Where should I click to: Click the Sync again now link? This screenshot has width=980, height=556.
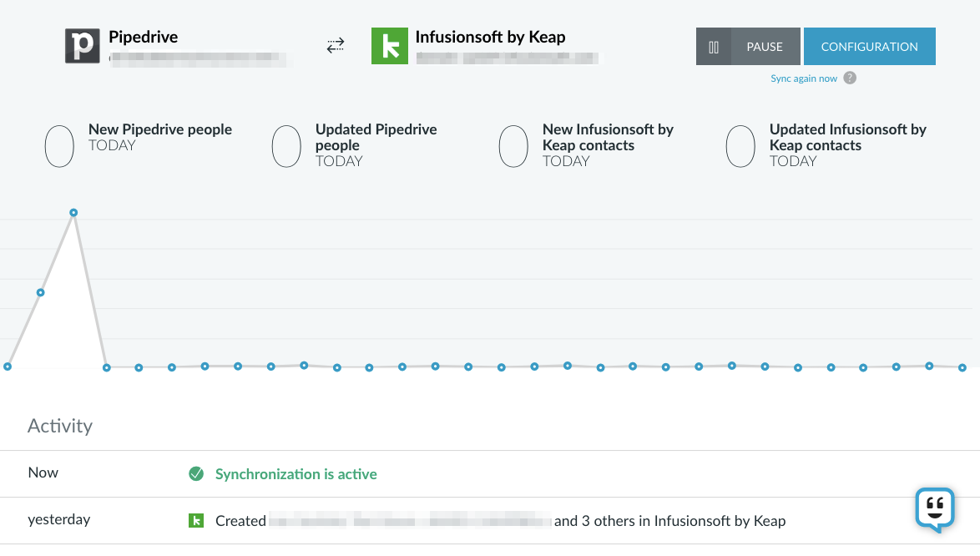click(804, 78)
